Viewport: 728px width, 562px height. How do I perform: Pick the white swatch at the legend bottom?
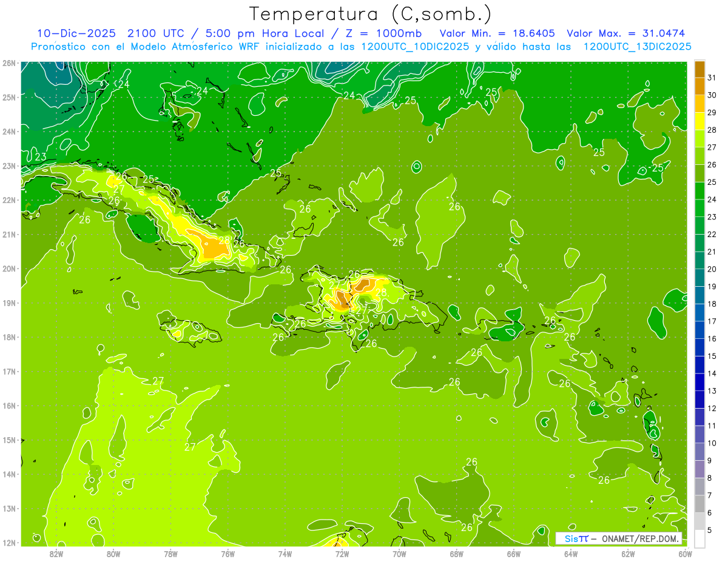click(699, 538)
